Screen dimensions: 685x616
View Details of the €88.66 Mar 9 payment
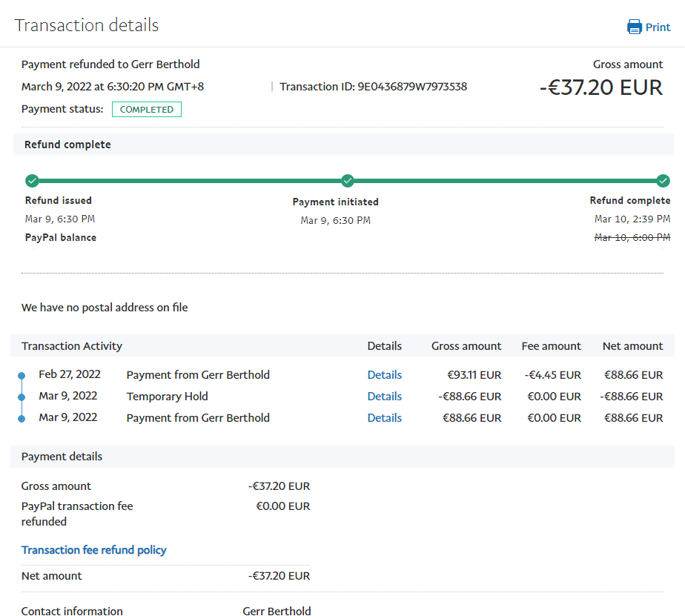coord(384,418)
